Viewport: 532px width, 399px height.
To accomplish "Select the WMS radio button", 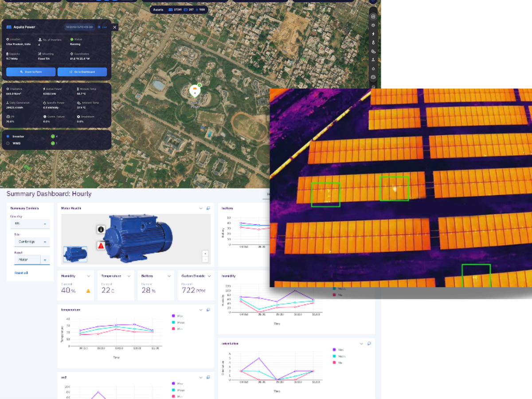I will pyautogui.click(x=8, y=143).
